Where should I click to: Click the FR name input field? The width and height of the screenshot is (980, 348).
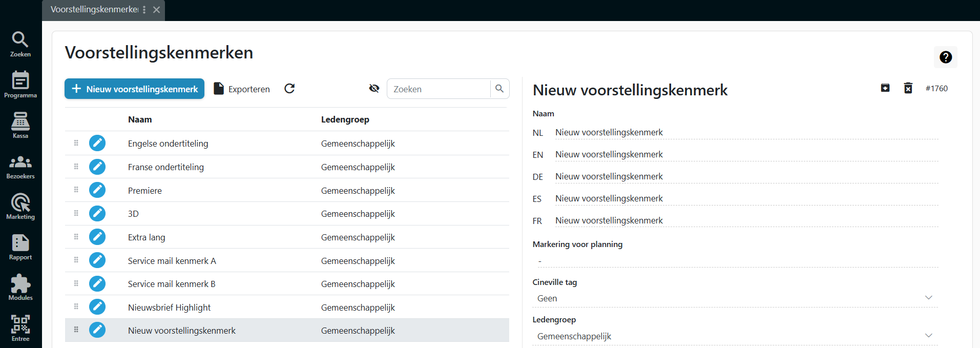746,220
